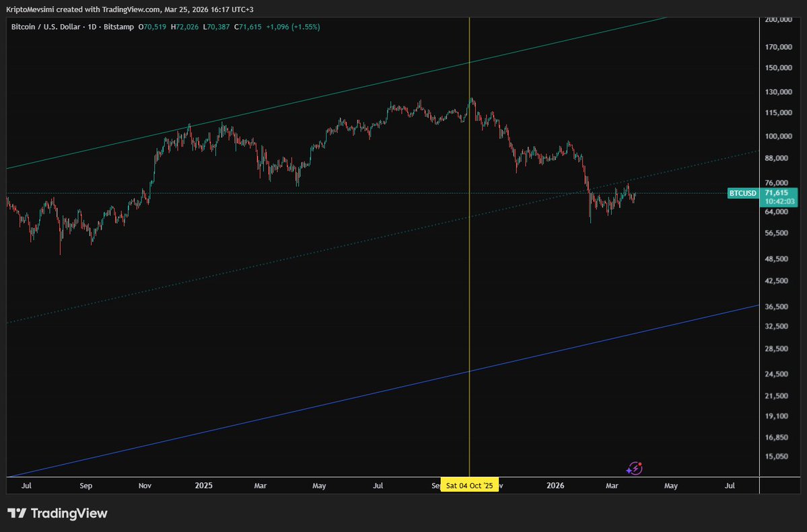The height and width of the screenshot is (532, 807).
Task: Click the 56,500 price axis label
Action: (x=777, y=233)
